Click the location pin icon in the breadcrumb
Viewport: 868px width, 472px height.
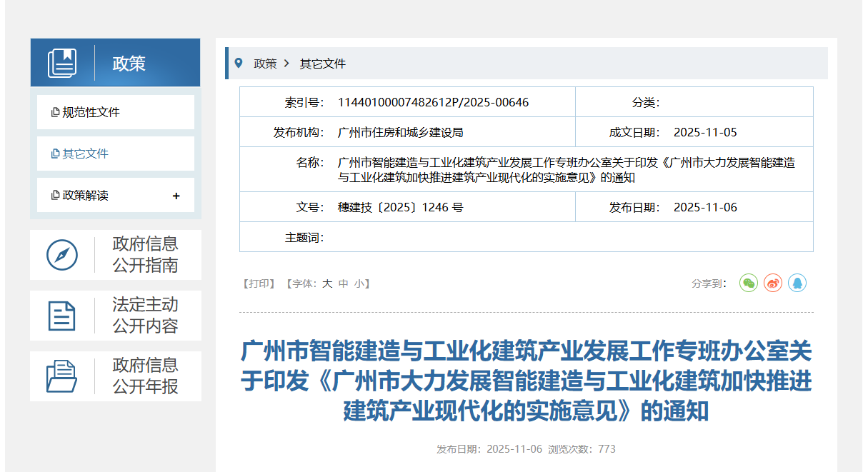239,64
